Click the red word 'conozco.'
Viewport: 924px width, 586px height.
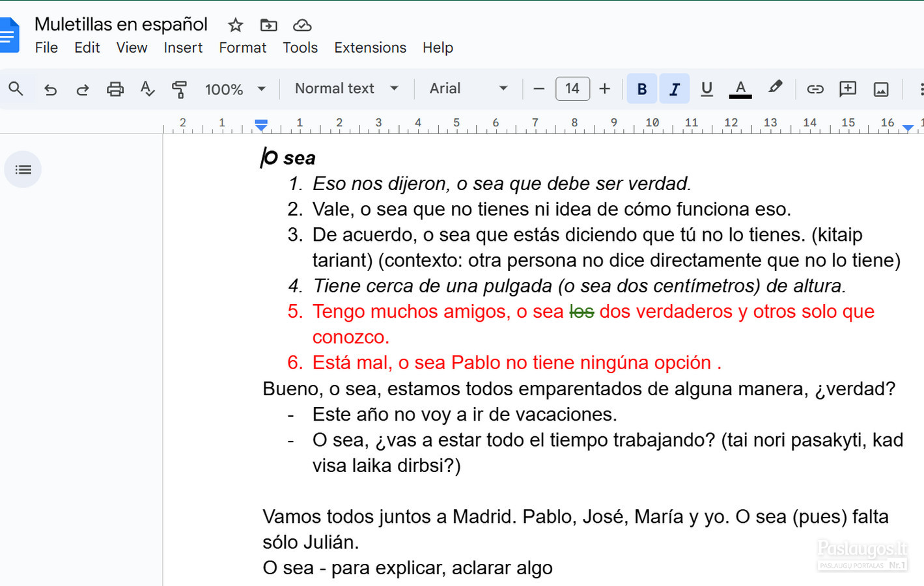[x=351, y=337]
